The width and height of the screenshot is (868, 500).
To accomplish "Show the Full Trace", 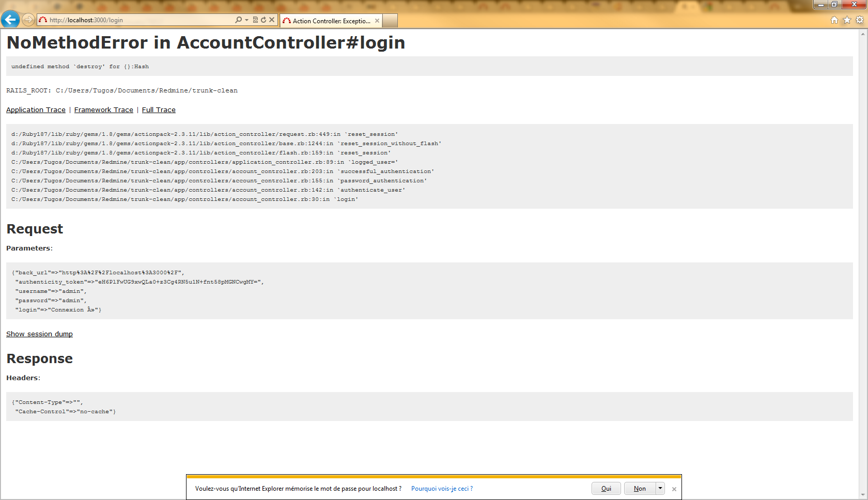I will [159, 110].
